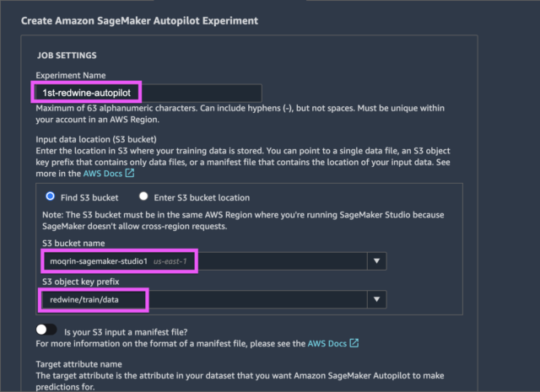
Task: Click the JOB SETTINGS section heading
Action: [x=67, y=56]
